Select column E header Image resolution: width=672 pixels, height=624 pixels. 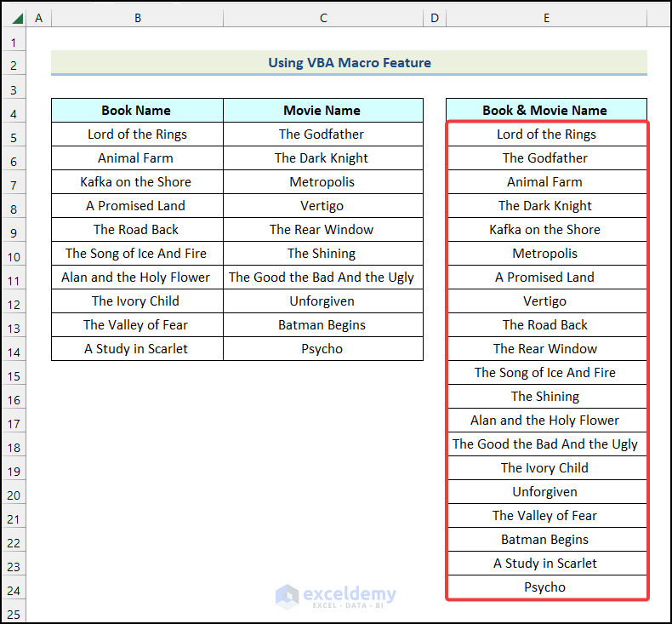pos(546,18)
